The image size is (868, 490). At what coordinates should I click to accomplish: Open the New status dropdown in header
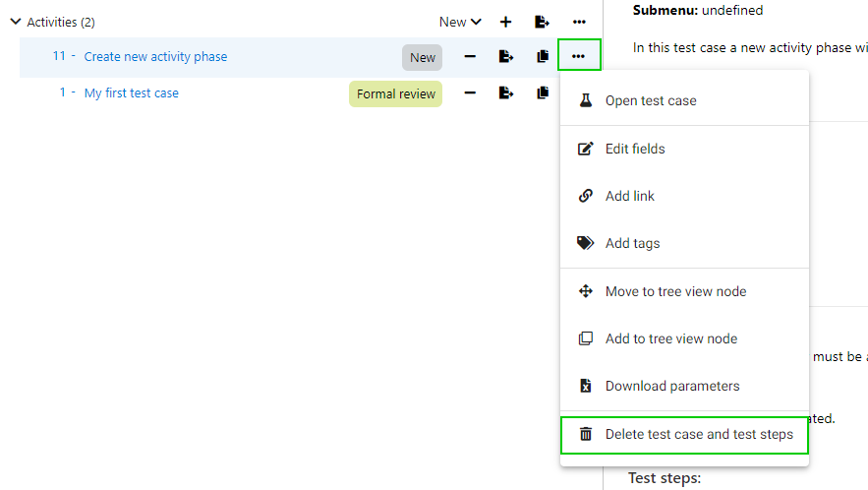tap(460, 22)
